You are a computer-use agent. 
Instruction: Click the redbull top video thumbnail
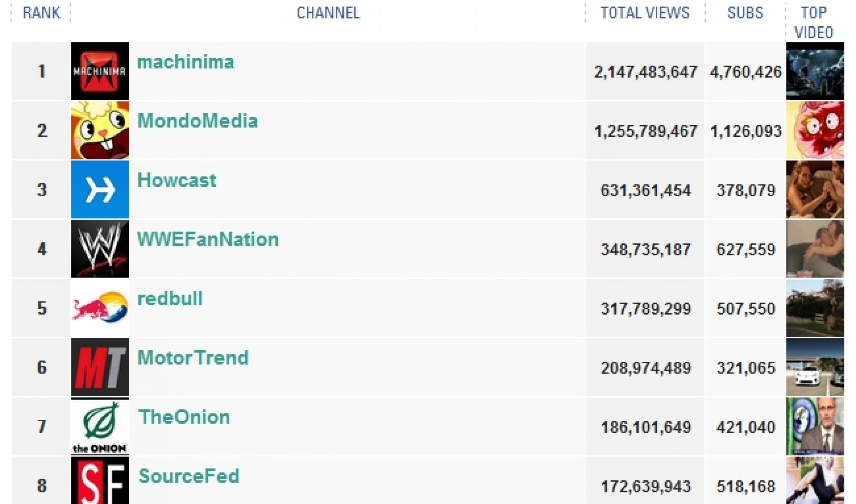[815, 308]
